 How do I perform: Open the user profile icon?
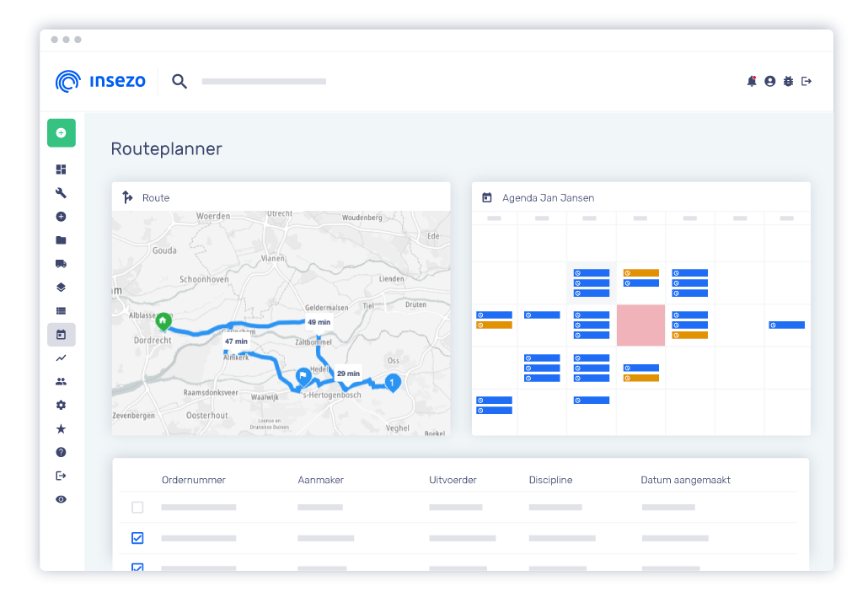click(769, 82)
